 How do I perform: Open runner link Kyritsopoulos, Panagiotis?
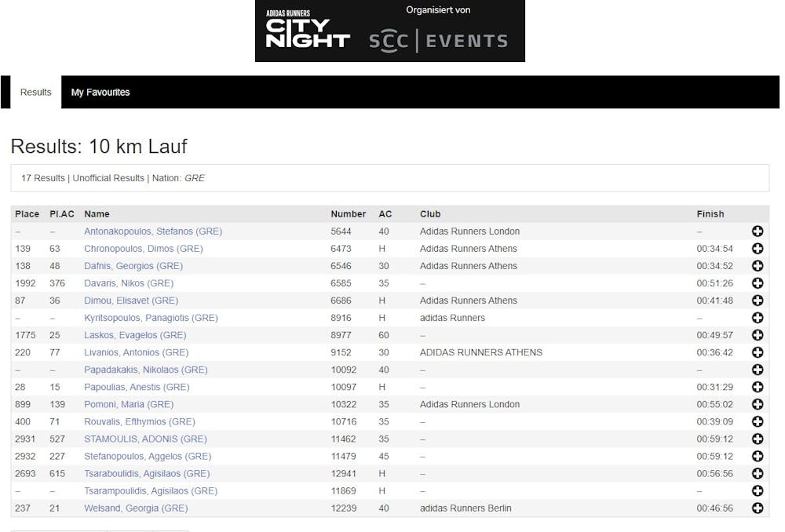click(151, 318)
